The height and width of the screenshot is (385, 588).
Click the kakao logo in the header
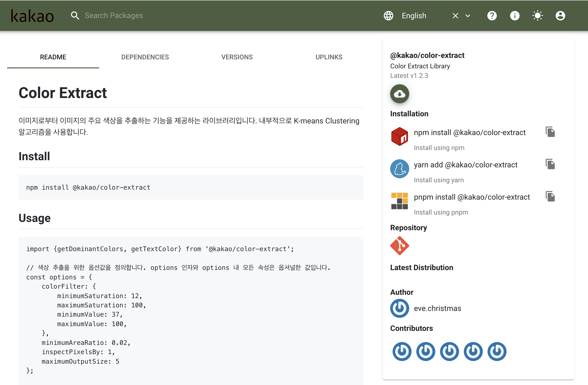tap(32, 16)
